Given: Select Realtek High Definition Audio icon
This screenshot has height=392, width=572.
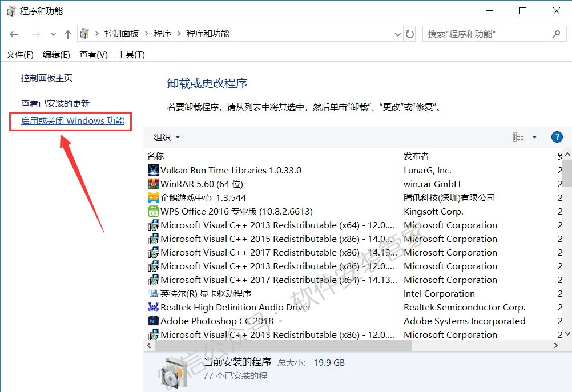Looking at the screenshot, I should 153,307.
